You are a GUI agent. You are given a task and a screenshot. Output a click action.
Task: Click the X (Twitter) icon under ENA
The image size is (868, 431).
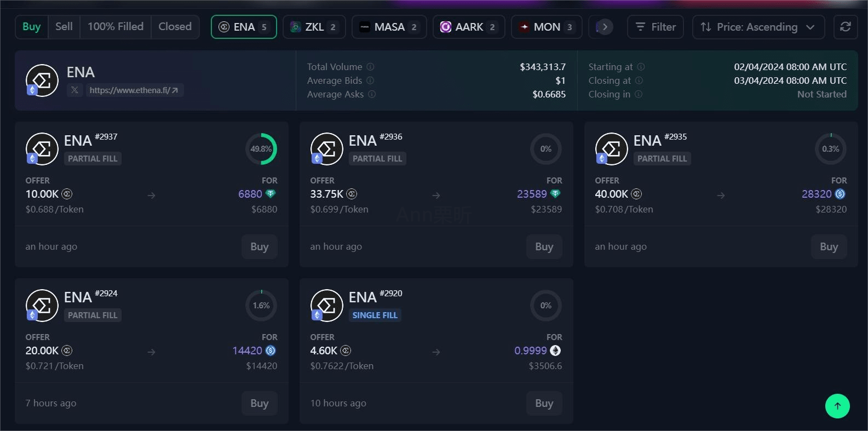point(74,90)
